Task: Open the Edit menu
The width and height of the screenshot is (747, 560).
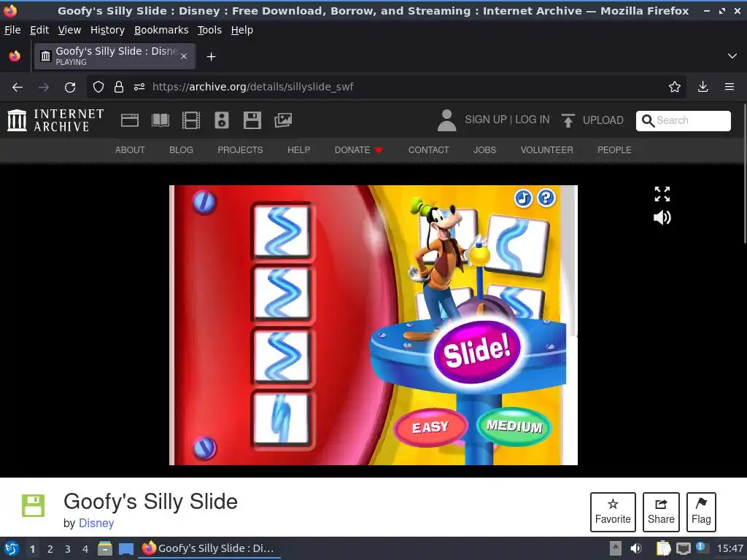Action: click(x=39, y=30)
